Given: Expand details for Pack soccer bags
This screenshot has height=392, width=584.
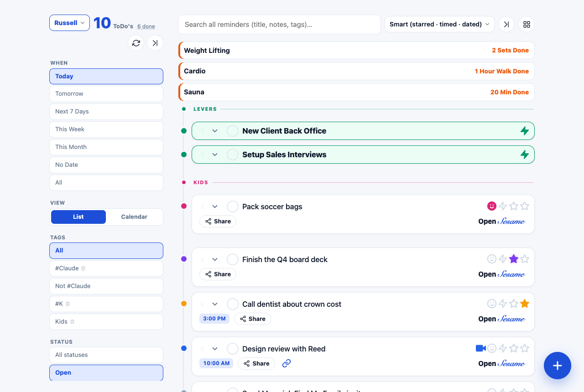Looking at the screenshot, I should click(x=215, y=206).
